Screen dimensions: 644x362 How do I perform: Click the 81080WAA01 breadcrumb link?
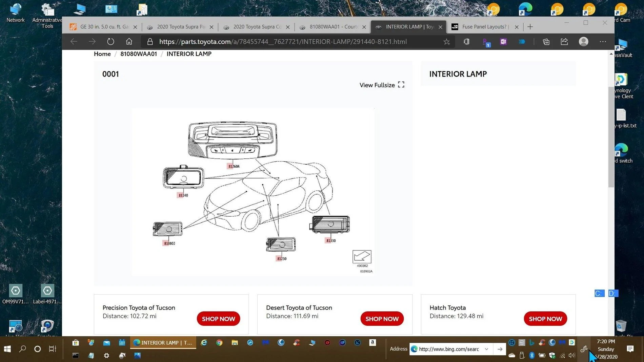click(139, 54)
